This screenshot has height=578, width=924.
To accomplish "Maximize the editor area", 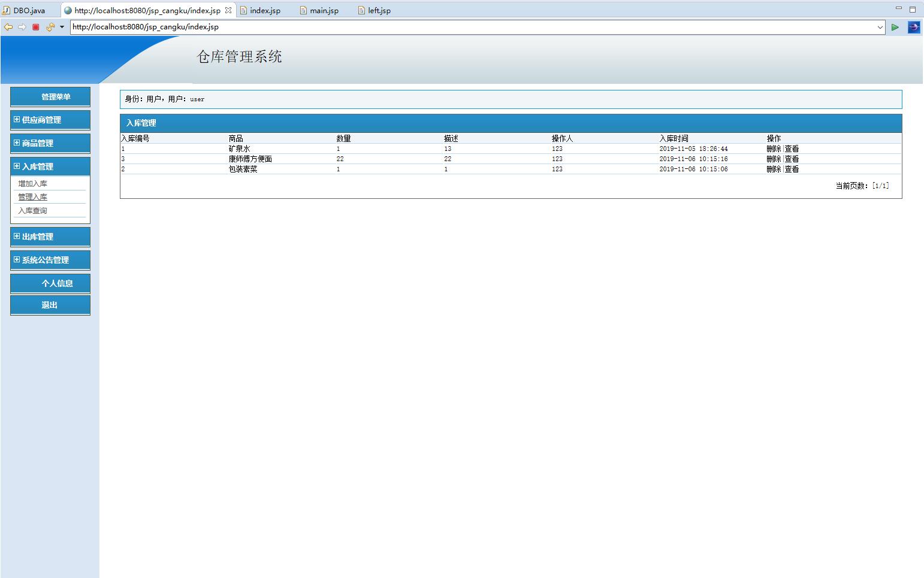I will coord(913,9).
